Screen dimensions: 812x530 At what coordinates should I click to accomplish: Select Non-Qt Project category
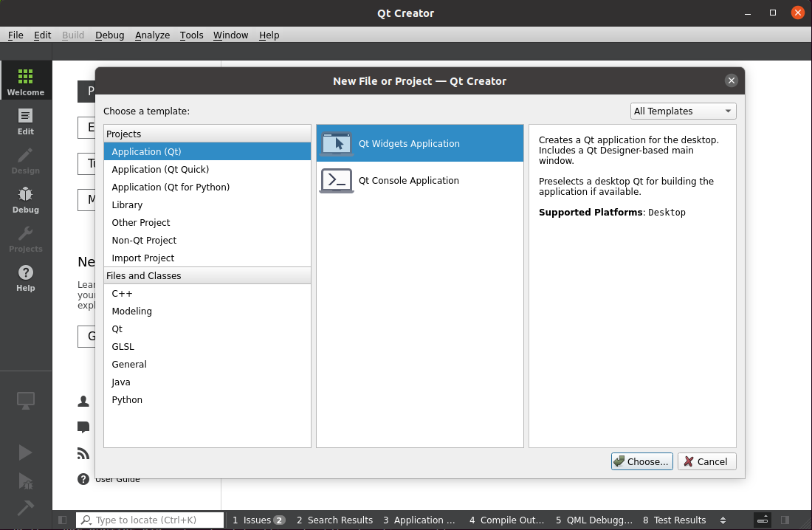pyautogui.click(x=207, y=240)
